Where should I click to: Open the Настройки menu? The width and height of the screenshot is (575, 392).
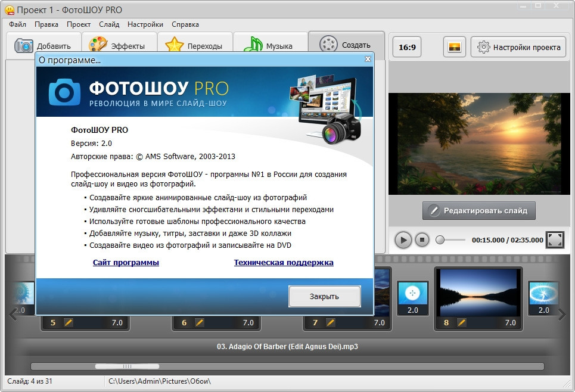[x=145, y=24]
